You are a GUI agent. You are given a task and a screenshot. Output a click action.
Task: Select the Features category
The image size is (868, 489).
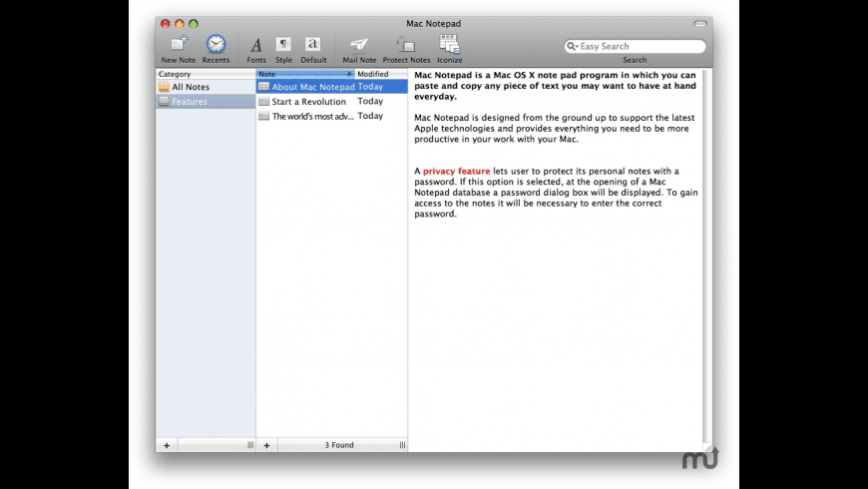pos(206,102)
